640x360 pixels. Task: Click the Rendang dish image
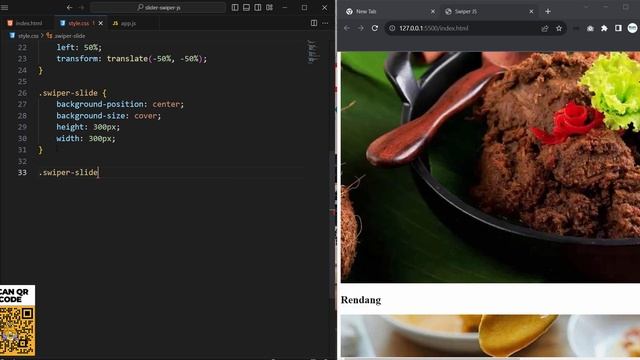[490, 167]
